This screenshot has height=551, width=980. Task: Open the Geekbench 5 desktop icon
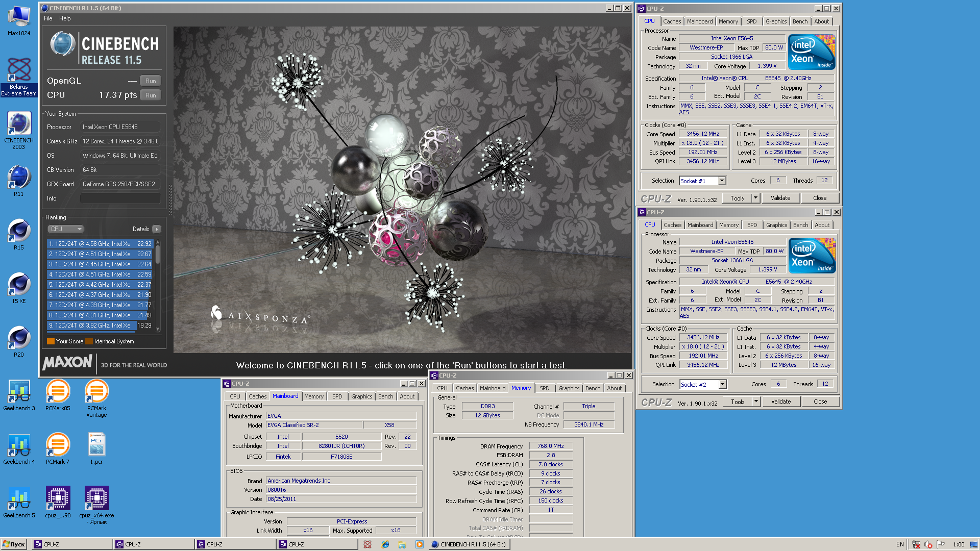point(19,503)
